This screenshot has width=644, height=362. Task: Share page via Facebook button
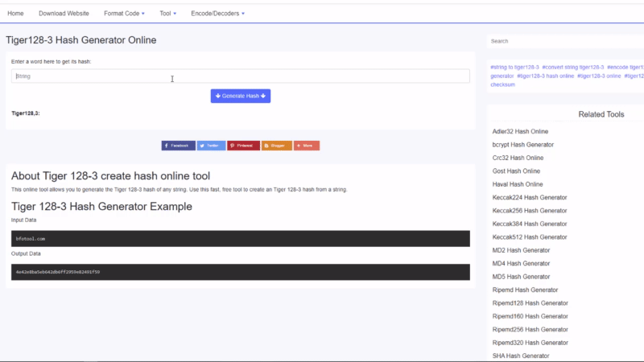(x=178, y=146)
